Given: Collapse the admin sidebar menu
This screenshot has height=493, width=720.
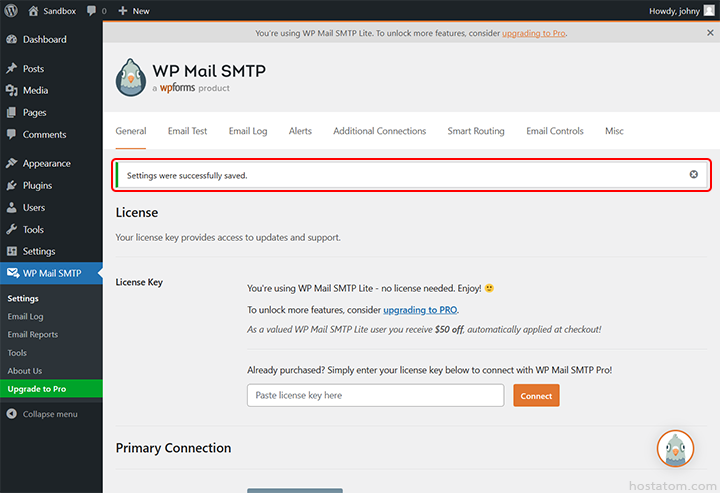Looking at the screenshot, I should 49,414.
